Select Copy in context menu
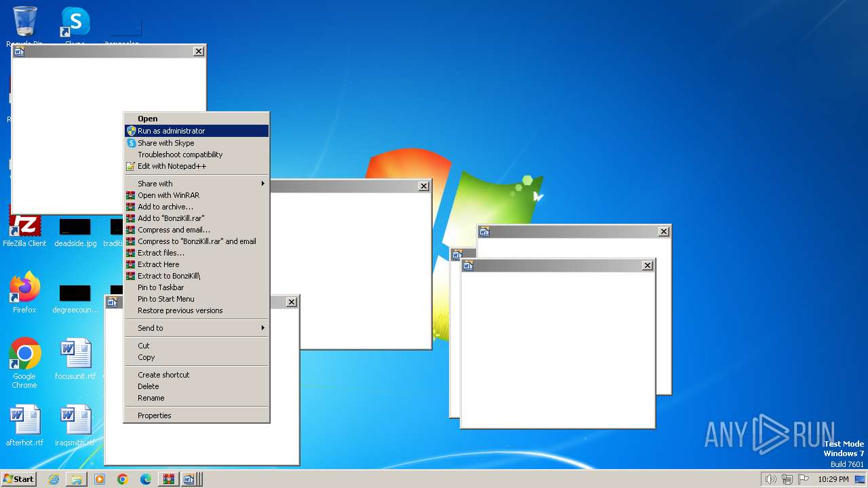 (x=197, y=357)
